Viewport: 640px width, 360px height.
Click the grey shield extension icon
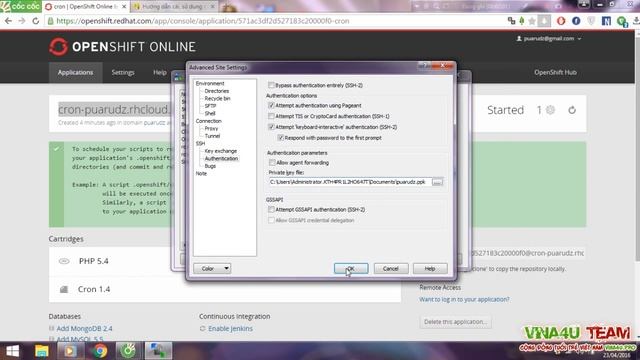[x=591, y=21]
